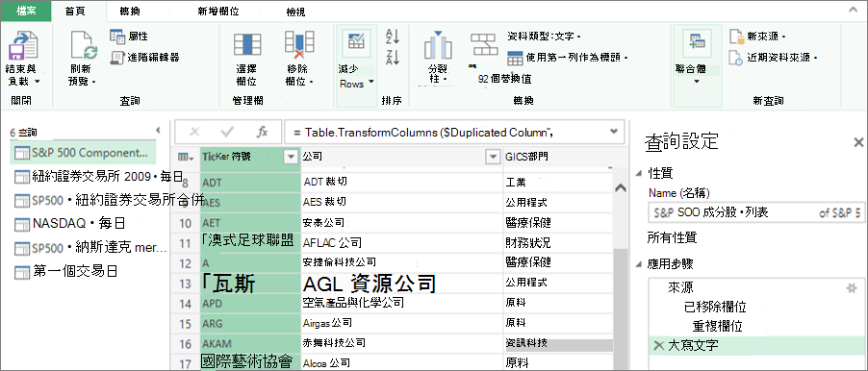Open the 公司 column filter dropdown
The width and height of the screenshot is (868, 371).
pyautogui.click(x=493, y=157)
